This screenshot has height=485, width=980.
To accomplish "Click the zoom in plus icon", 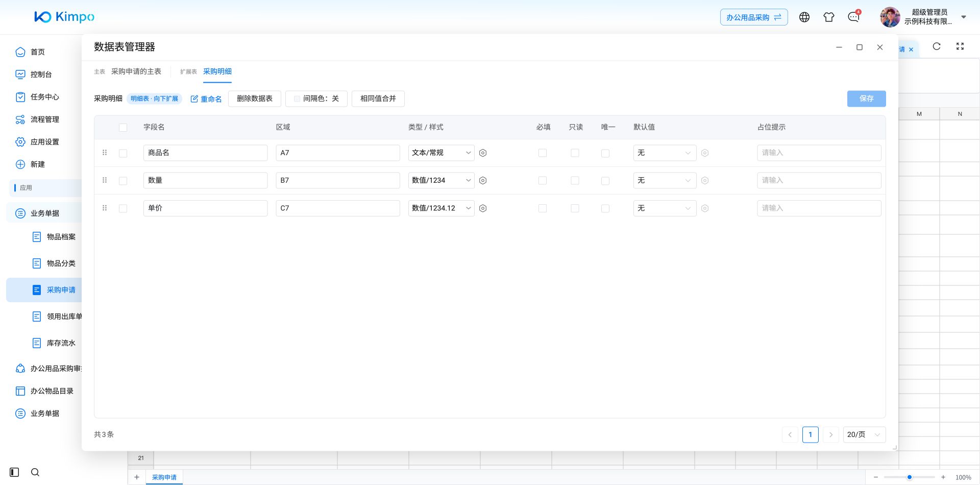I will tap(943, 477).
